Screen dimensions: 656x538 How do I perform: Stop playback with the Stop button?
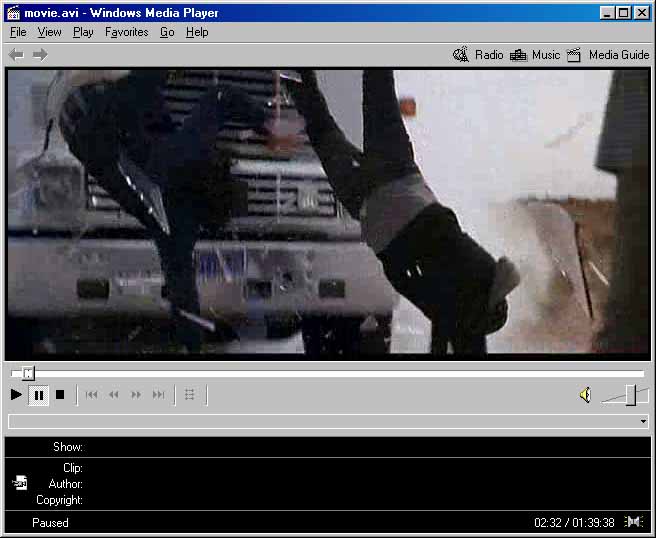60,395
